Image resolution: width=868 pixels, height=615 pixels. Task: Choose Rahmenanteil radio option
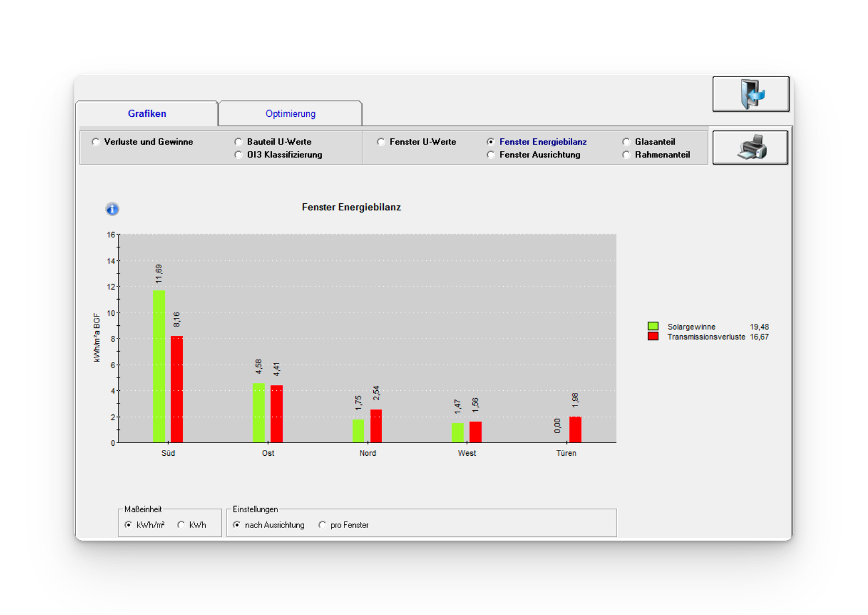pos(626,155)
